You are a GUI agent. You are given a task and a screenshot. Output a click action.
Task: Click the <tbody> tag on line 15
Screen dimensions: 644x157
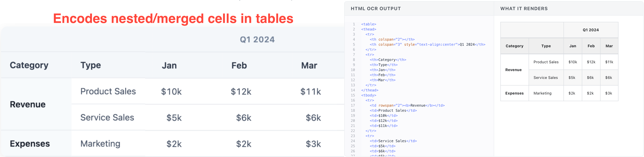[x=369, y=95]
